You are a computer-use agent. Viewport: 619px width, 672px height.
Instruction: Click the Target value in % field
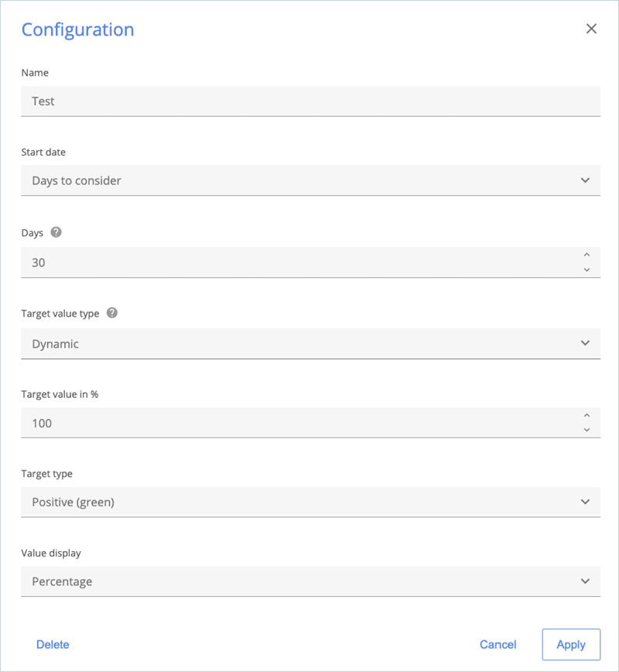(x=294, y=423)
